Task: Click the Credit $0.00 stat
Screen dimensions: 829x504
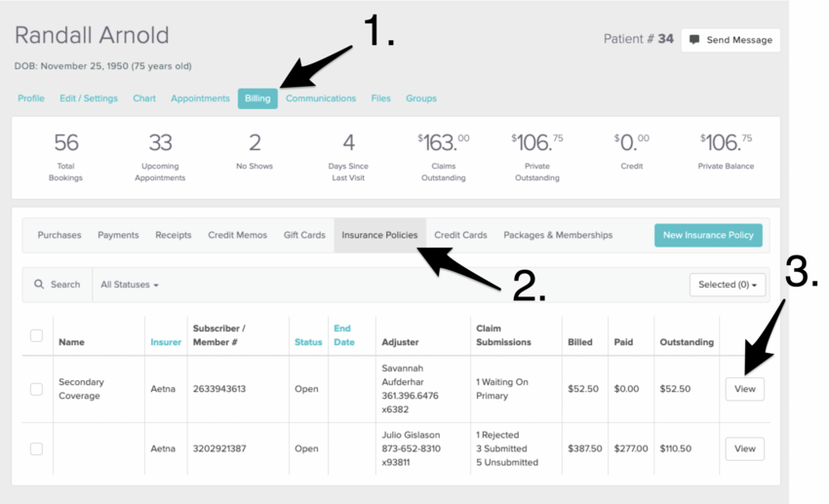Action: pyautogui.click(x=632, y=152)
